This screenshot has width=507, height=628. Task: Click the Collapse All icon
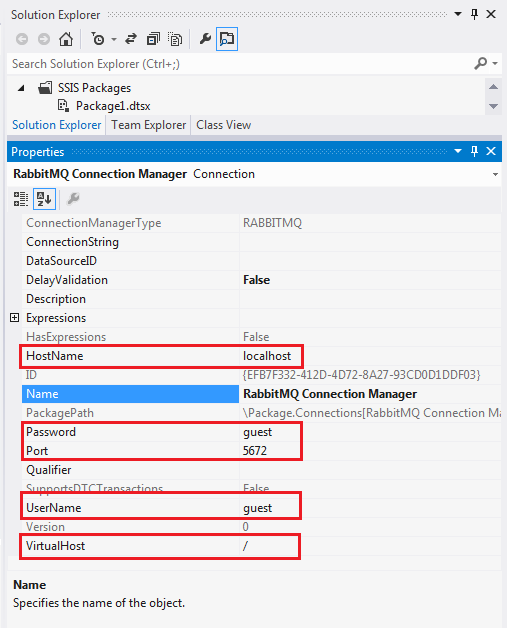153,39
